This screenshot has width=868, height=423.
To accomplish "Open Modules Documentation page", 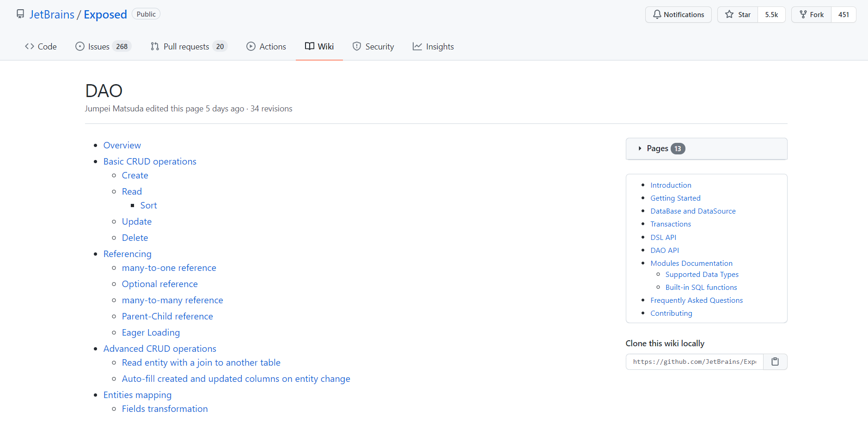I will (691, 263).
